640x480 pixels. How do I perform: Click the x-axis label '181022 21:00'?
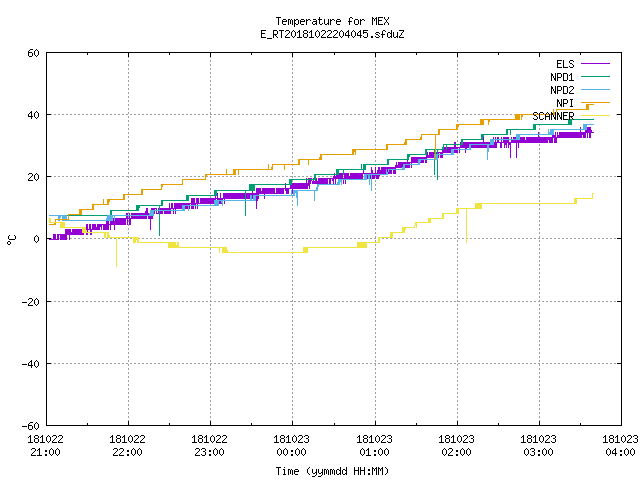coord(45,446)
